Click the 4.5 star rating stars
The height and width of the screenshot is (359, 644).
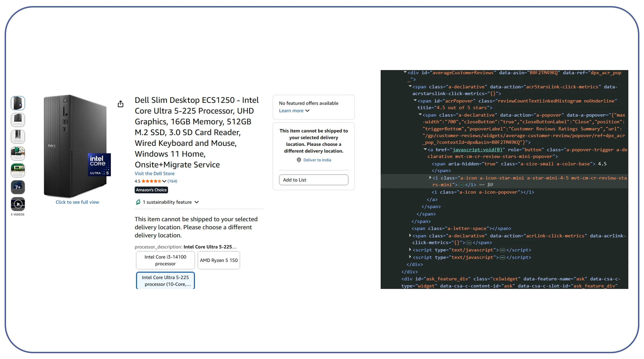coord(152,181)
